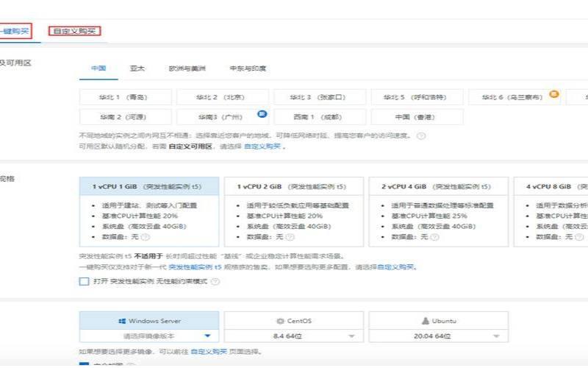The height and width of the screenshot is (368, 588).
Task: Choose region 华北 1 (青岛)
Action: coord(125,97)
